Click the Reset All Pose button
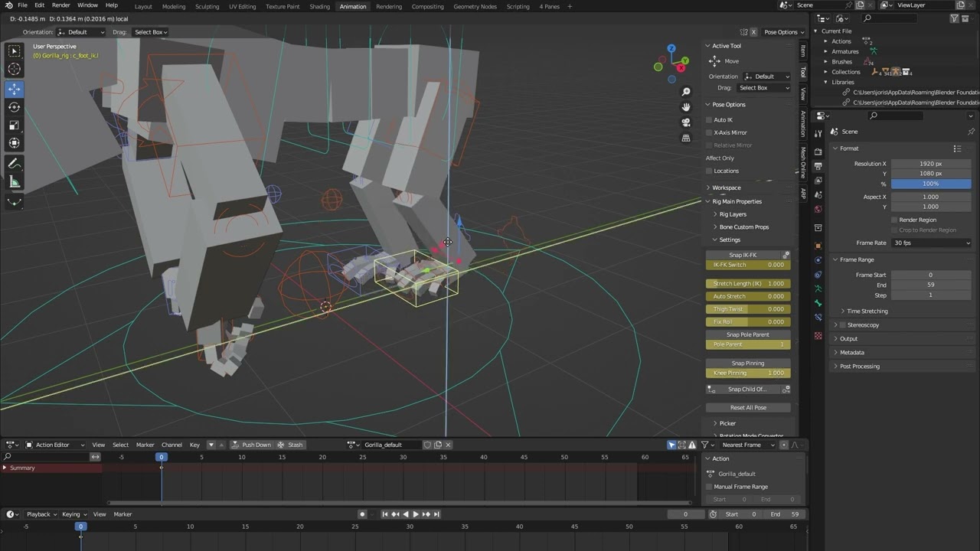Image resolution: width=980 pixels, height=551 pixels. (748, 408)
